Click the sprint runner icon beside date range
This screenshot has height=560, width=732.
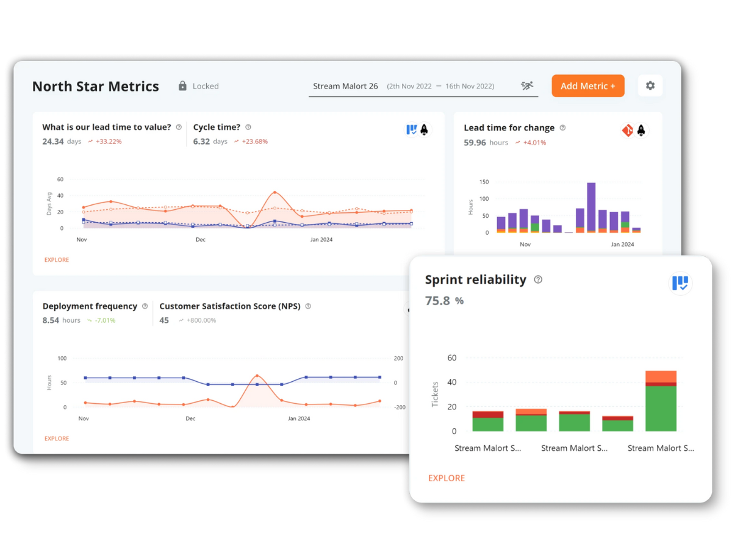527,86
